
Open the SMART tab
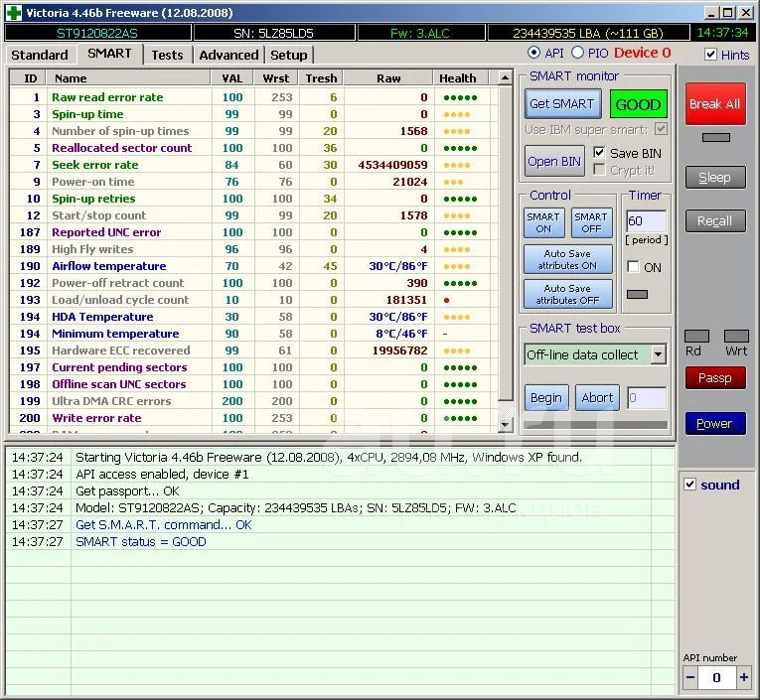click(109, 54)
